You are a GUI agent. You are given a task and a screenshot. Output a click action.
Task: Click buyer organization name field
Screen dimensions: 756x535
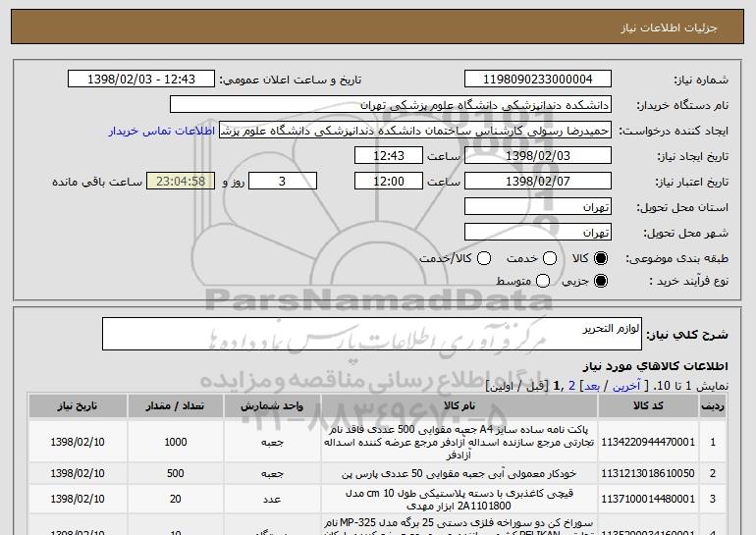pyautogui.click(x=391, y=105)
